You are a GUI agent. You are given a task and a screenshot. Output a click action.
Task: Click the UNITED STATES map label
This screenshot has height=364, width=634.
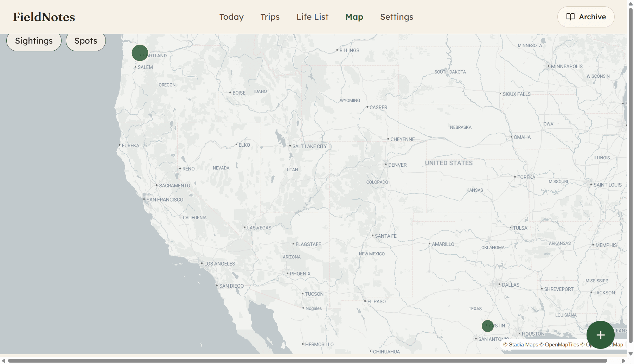(x=449, y=163)
